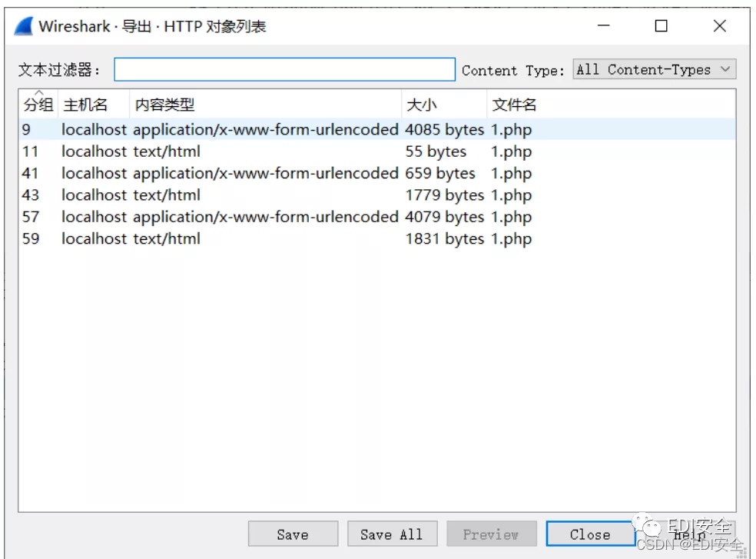Open the All Content-Types dropdown
The width and height of the screenshot is (756, 559).
click(655, 69)
